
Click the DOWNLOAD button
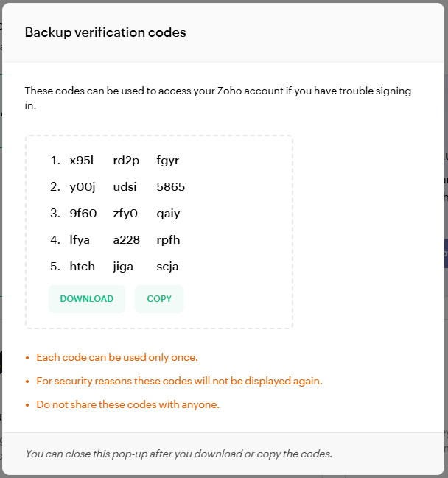[87, 299]
